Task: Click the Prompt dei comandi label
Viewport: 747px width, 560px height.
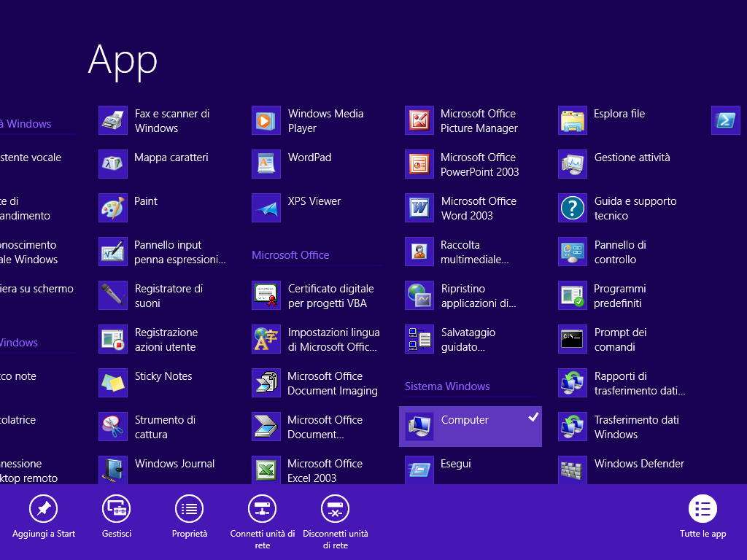Action: [x=620, y=340]
